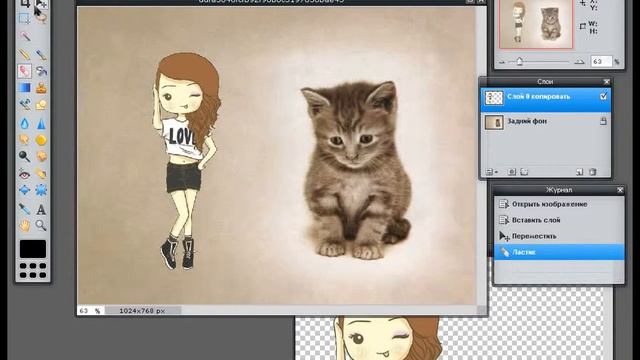
Task: Click the navigator zoom percent field 63
Action: point(601,62)
